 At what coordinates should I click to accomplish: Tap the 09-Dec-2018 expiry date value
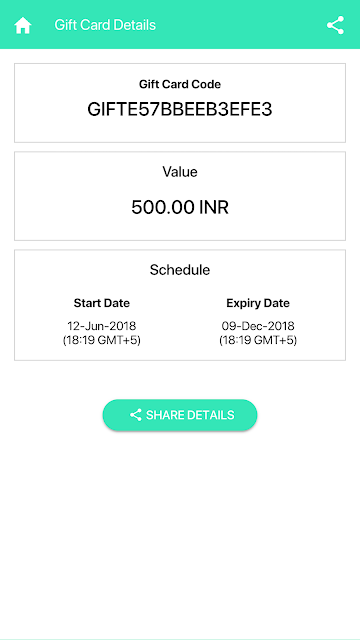coord(258,326)
